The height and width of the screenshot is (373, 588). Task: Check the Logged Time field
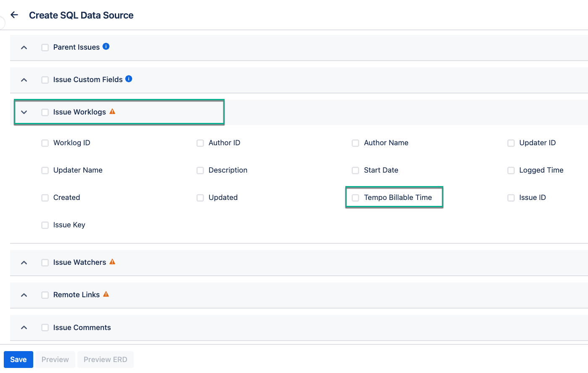pyautogui.click(x=511, y=171)
